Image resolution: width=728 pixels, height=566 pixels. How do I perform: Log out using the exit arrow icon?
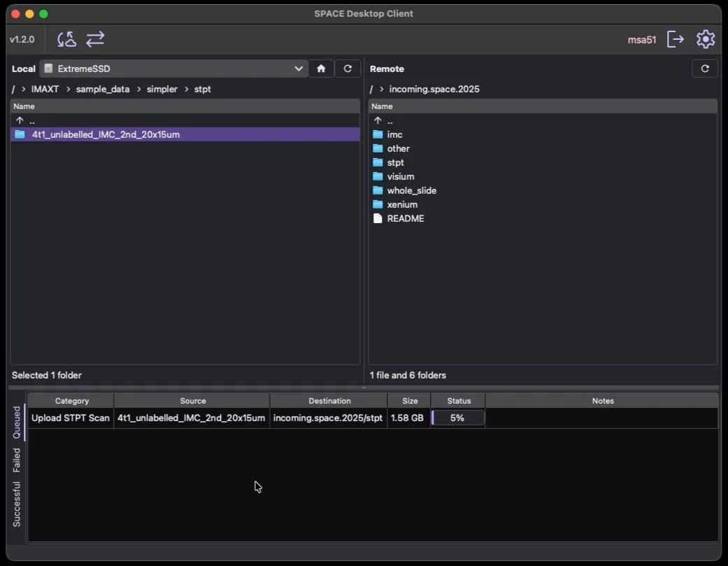click(675, 39)
